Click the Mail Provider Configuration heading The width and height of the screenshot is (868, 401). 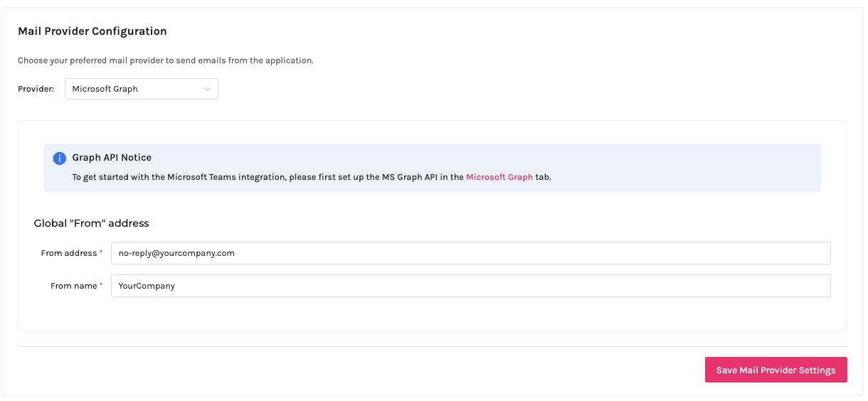[x=92, y=31]
